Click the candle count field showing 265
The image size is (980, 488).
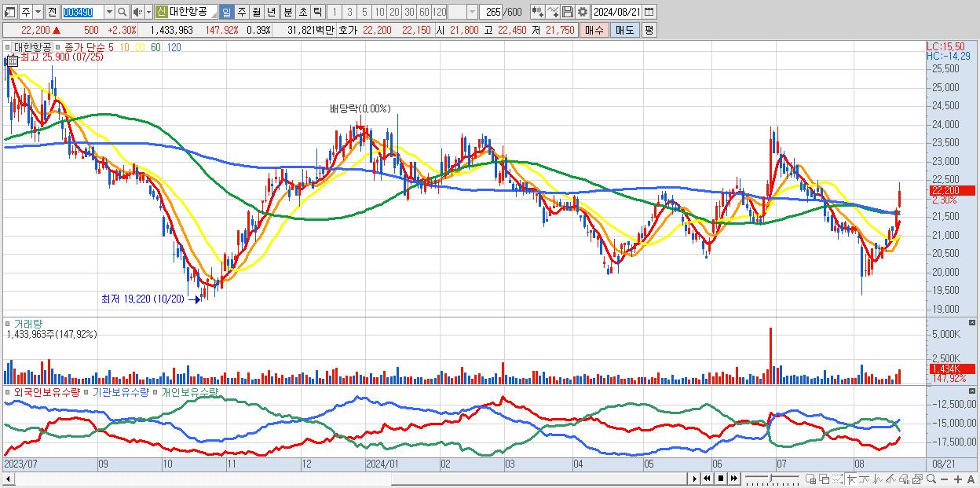point(491,12)
